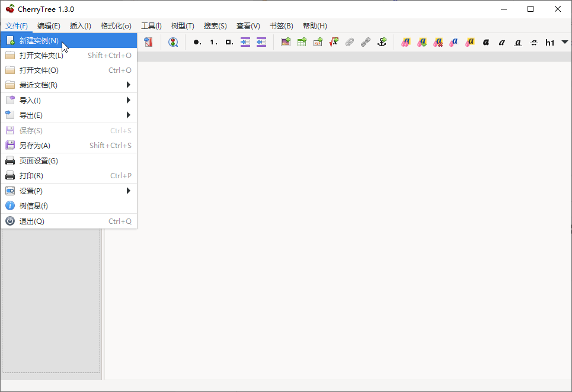572x392 pixels.
Task: Expand the 导出(E) submenu
Action: tap(69, 115)
